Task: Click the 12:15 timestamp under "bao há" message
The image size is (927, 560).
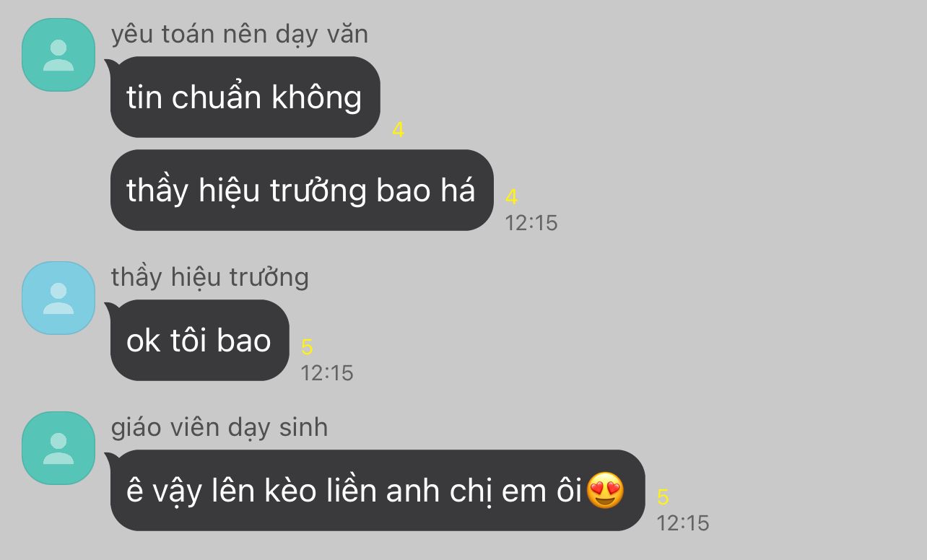Action: tap(531, 223)
